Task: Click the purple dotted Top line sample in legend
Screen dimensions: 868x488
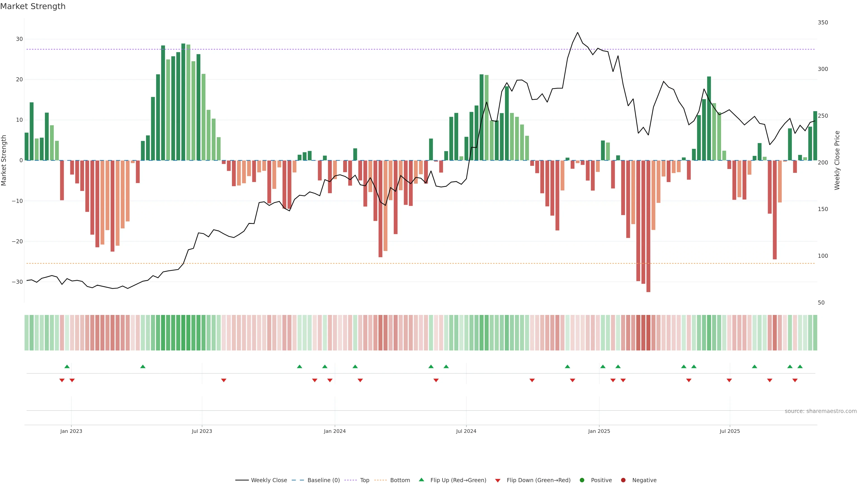Action: (350, 480)
